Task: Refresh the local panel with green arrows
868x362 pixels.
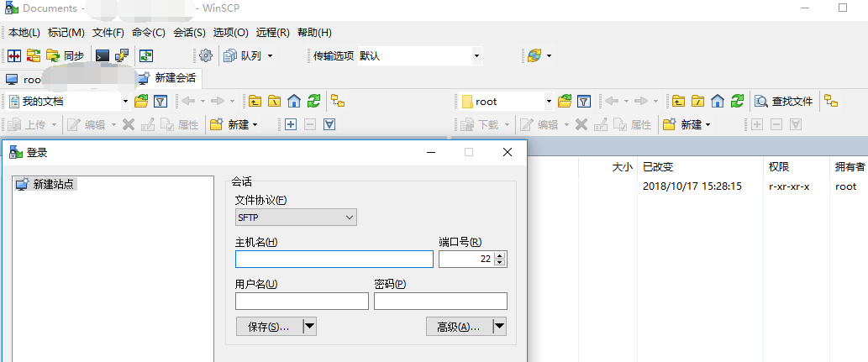Action: 314,102
